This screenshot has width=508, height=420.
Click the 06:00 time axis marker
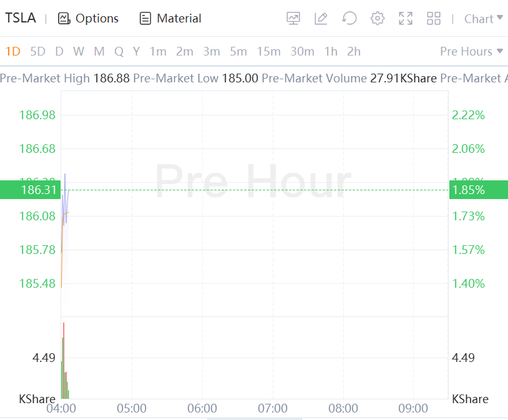click(x=202, y=409)
